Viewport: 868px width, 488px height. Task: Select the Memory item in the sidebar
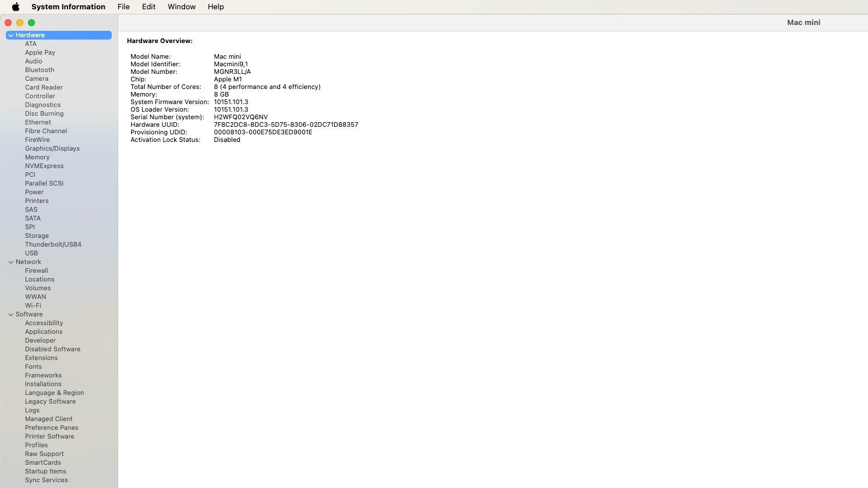click(x=37, y=158)
